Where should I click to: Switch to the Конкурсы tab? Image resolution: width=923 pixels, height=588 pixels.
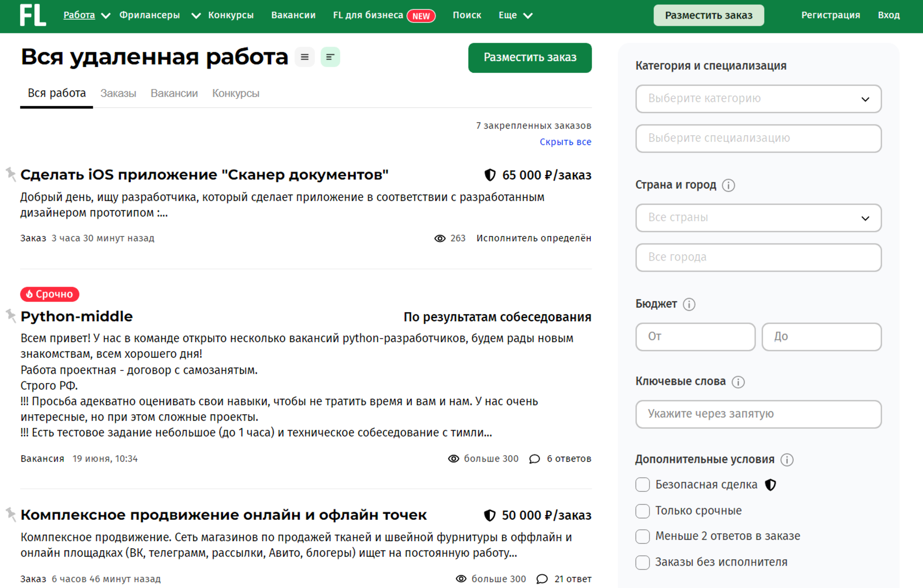tap(236, 93)
